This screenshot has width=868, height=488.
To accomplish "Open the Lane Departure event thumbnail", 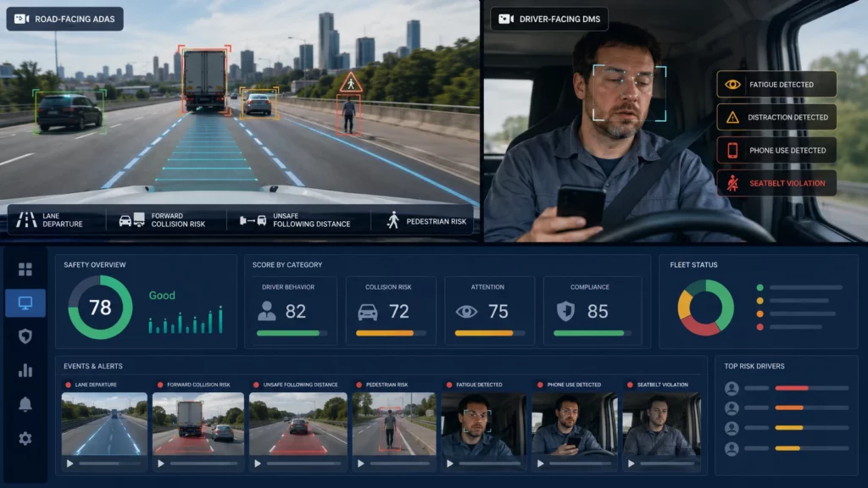I will click(104, 424).
